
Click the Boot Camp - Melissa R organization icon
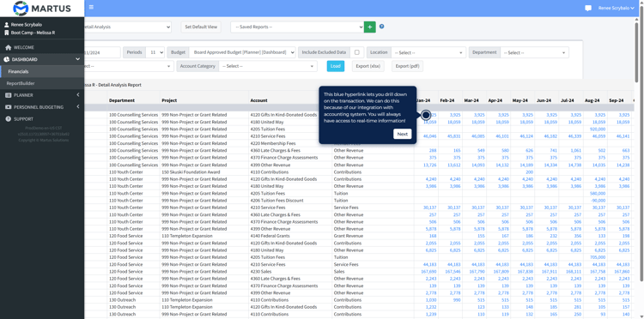coord(7,33)
